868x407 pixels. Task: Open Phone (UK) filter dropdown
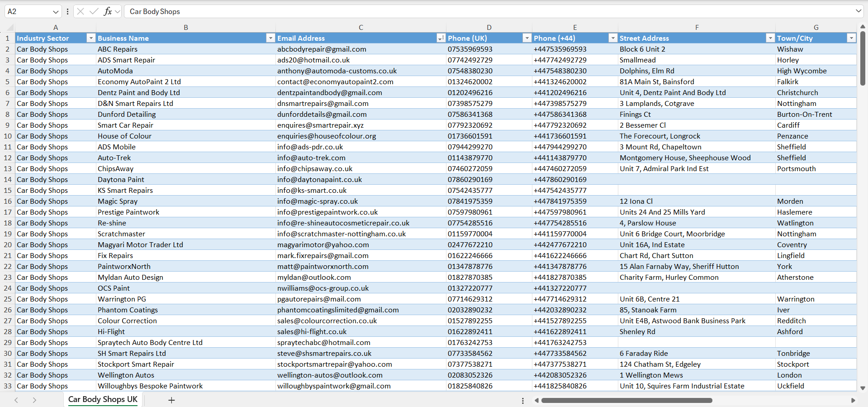point(527,38)
